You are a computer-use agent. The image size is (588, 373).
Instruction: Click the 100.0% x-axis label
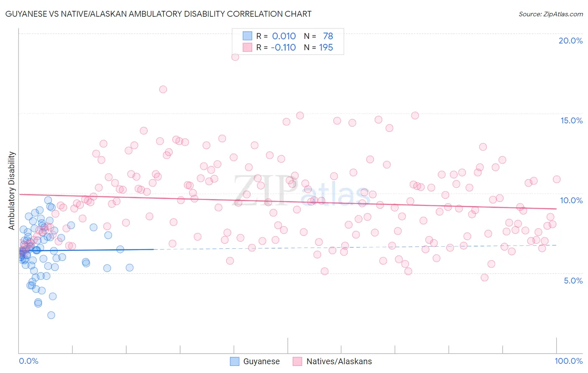pos(569,361)
